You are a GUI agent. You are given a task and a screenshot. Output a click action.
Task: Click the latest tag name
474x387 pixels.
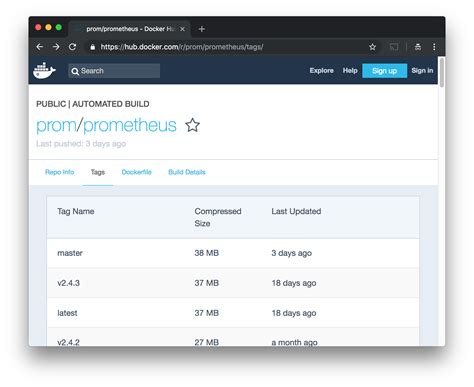pyautogui.click(x=67, y=313)
